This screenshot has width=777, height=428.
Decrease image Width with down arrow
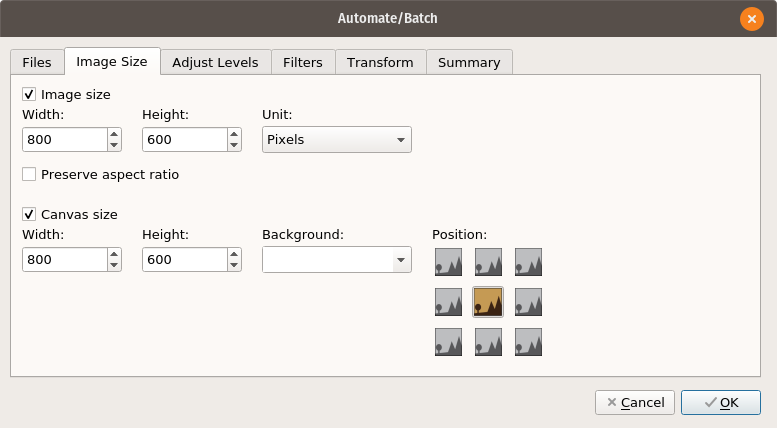[x=114, y=146]
